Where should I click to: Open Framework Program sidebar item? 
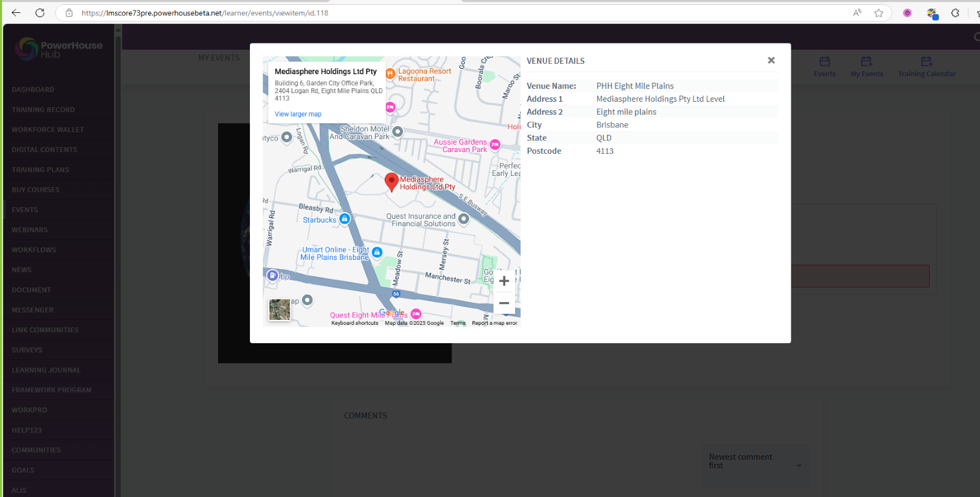(51, 390)
